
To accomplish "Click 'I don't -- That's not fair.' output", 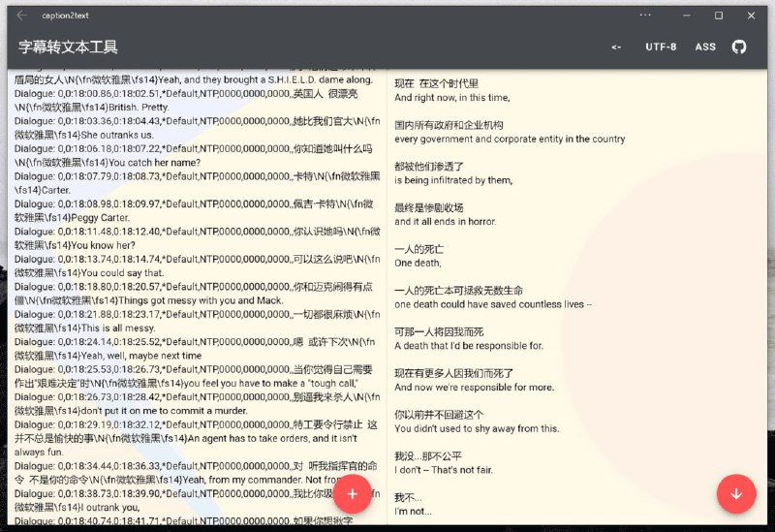I will click(444, 470).
